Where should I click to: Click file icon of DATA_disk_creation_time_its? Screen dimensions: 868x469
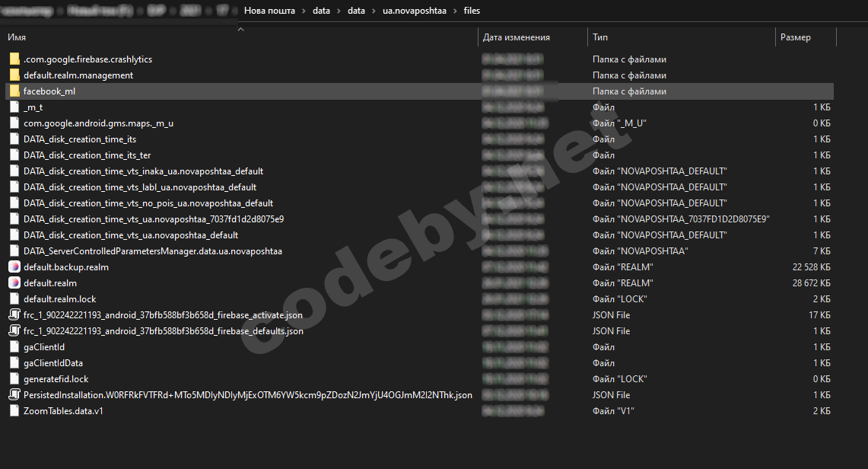click(x=14, y=139)
